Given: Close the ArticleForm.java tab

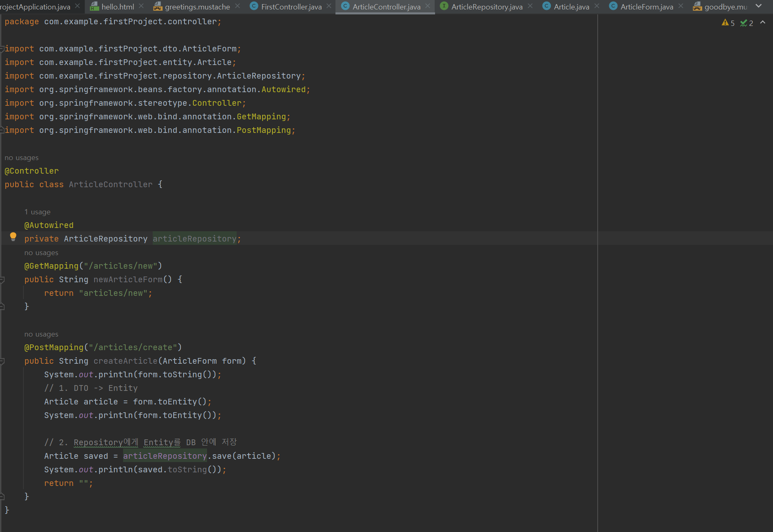Looking at the screenshot, I should [681, 6].
